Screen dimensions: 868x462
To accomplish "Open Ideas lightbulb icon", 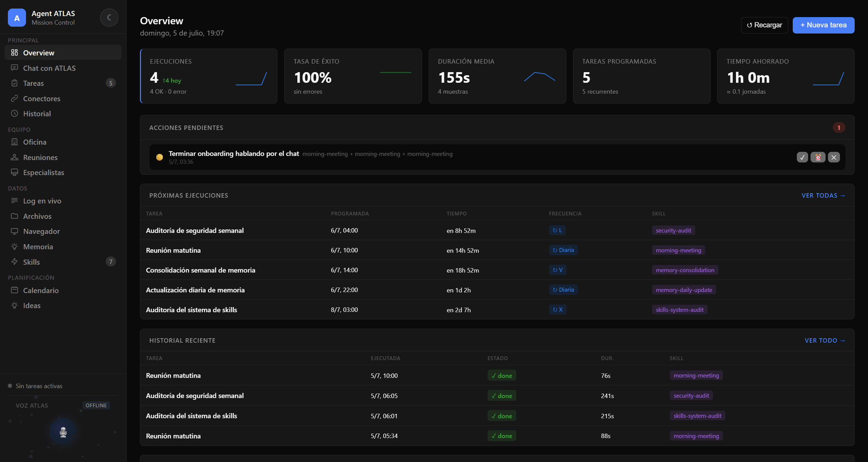I will point(14,305).
